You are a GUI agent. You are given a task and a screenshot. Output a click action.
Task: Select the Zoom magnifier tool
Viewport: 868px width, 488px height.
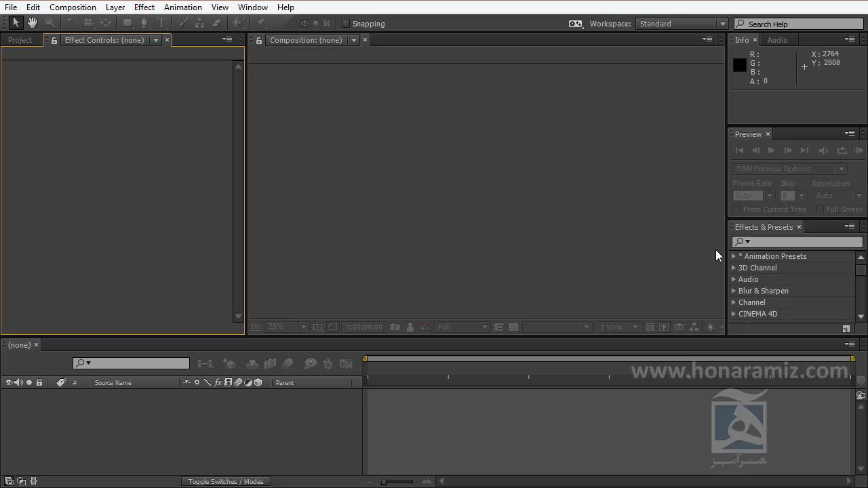[x=50, y=23]
